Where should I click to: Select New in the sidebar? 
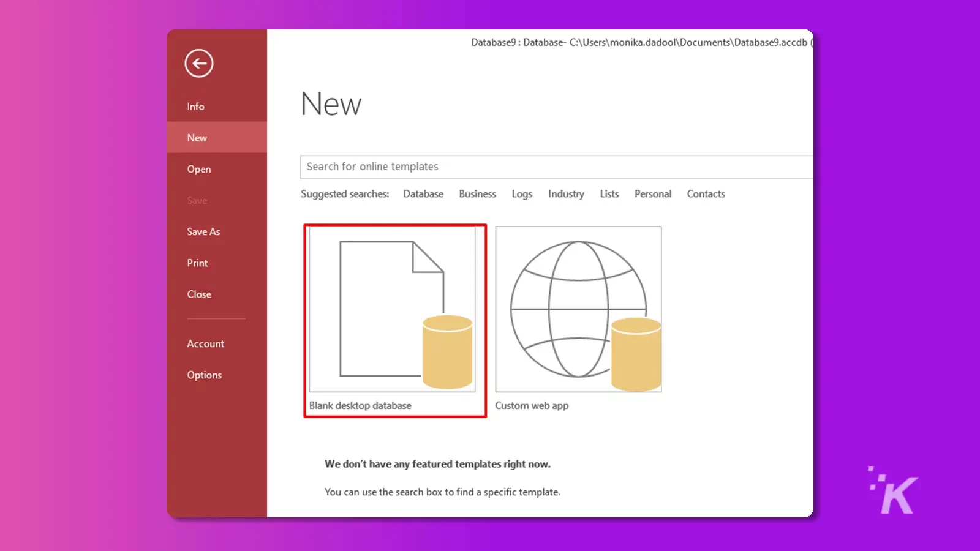coord(217,138)
